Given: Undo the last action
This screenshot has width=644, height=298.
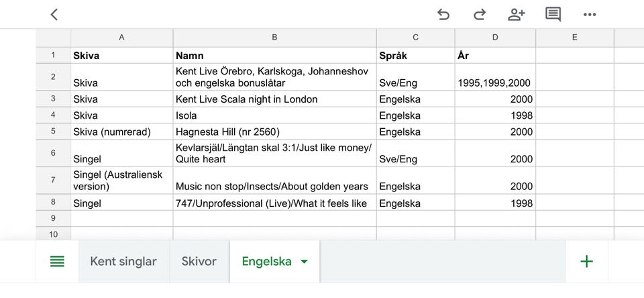Looking at the screenshot, I should (443, 14).
